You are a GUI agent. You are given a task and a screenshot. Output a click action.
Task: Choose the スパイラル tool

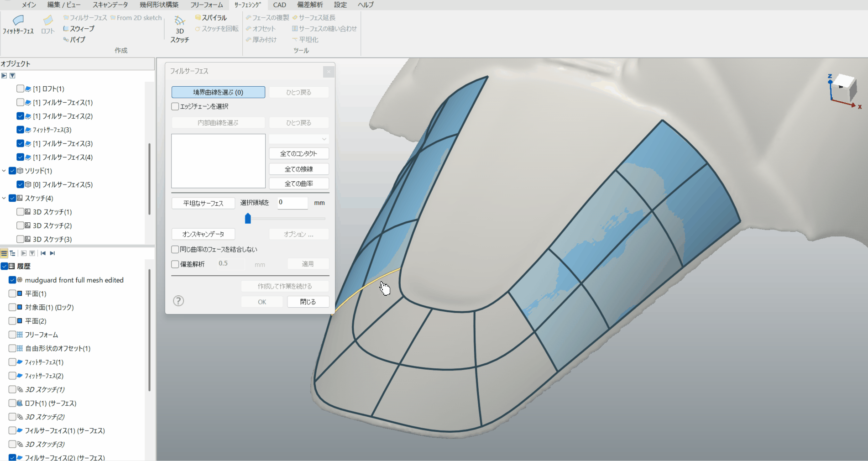(x=211, y=18)
